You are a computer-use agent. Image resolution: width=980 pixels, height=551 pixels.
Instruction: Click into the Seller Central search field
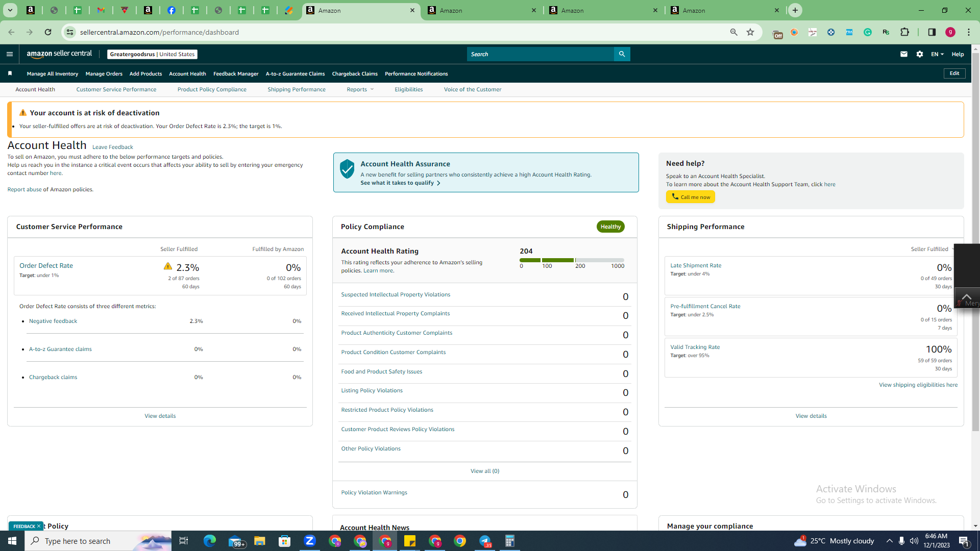tap(541, 54)
